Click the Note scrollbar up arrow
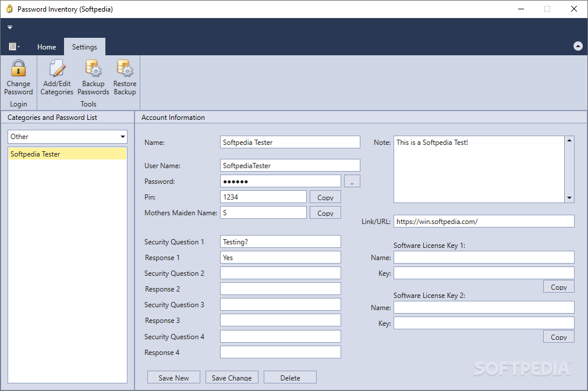This screenshot has height=391, width=588. [x=569, y=140]
